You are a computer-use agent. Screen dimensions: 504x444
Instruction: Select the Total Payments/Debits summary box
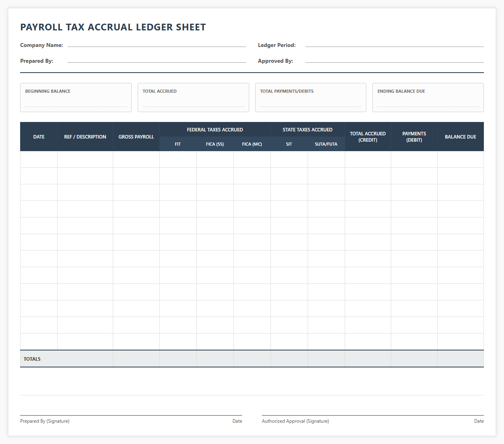(x=311, y=97)
